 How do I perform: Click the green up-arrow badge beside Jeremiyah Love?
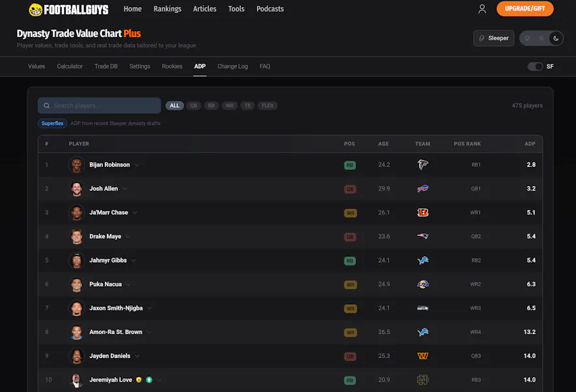[149, 380]
